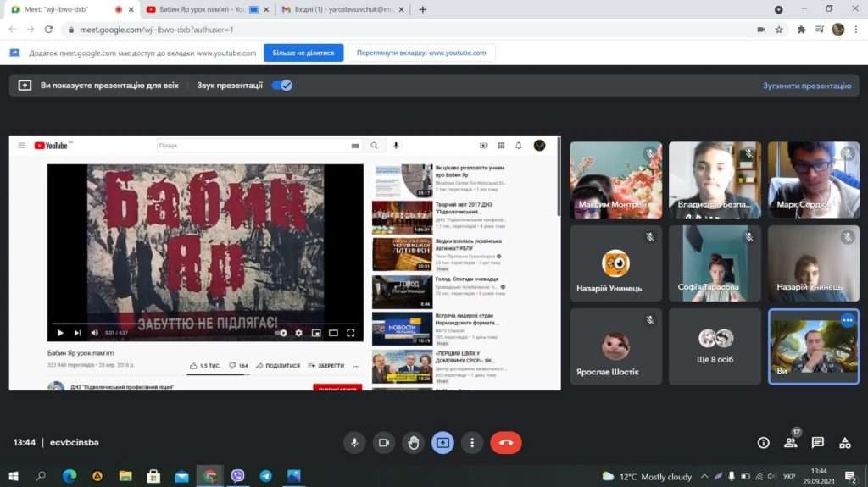Reload the current page
The image size is (868, 487).
(48, 30)
